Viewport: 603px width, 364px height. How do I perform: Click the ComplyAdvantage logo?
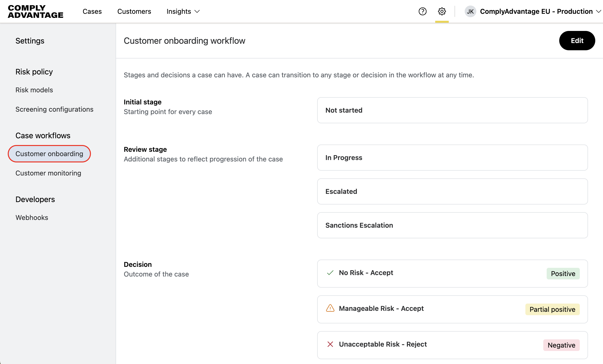click(x=36, y=11)
